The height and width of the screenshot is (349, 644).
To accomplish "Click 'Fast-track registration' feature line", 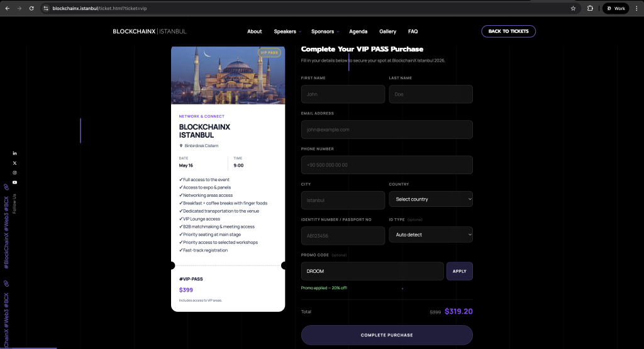I will click(x=203, y=250).
